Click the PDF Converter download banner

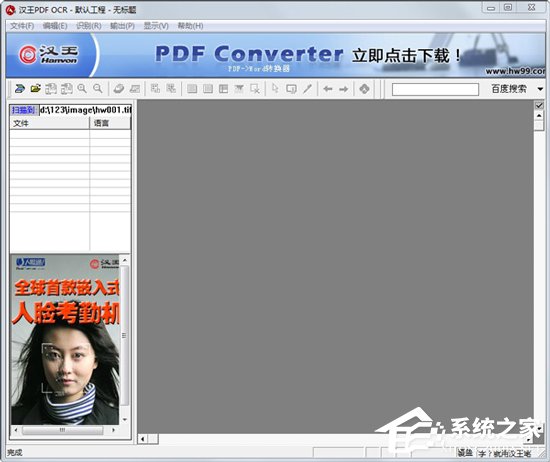coord(275,55)
